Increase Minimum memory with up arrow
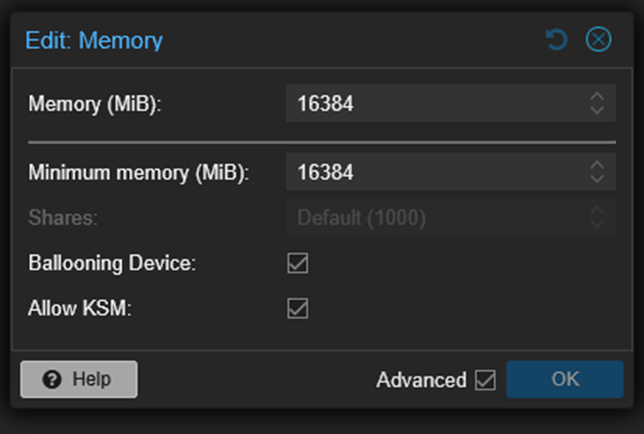This screenshot has height=434, width=644. (597, 166)
